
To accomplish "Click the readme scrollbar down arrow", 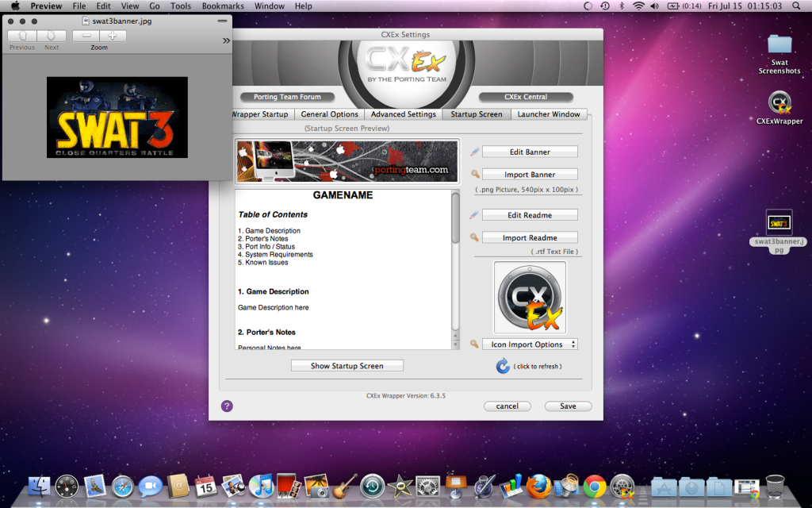I will click(x=456, y=345).
